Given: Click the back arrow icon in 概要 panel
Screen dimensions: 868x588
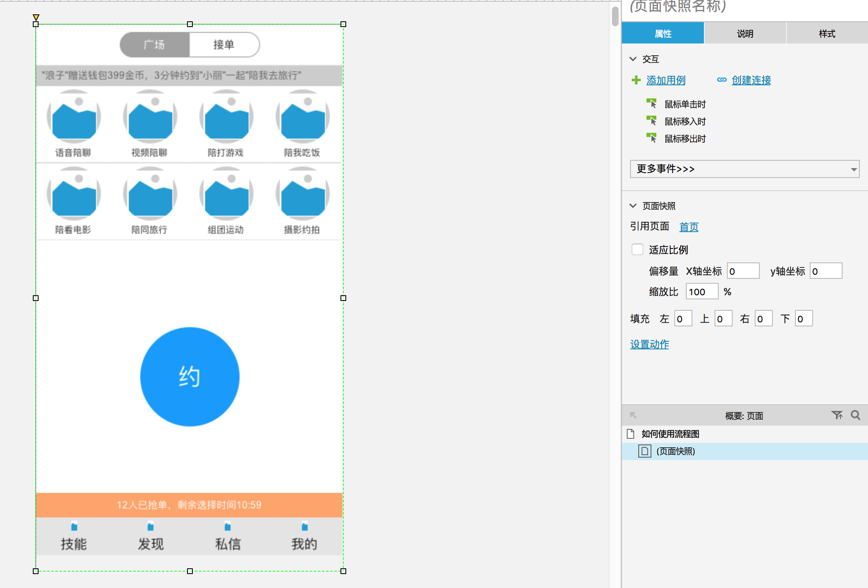Looking at the screenshot, I should pyautogui.click(x=632, y=415).
